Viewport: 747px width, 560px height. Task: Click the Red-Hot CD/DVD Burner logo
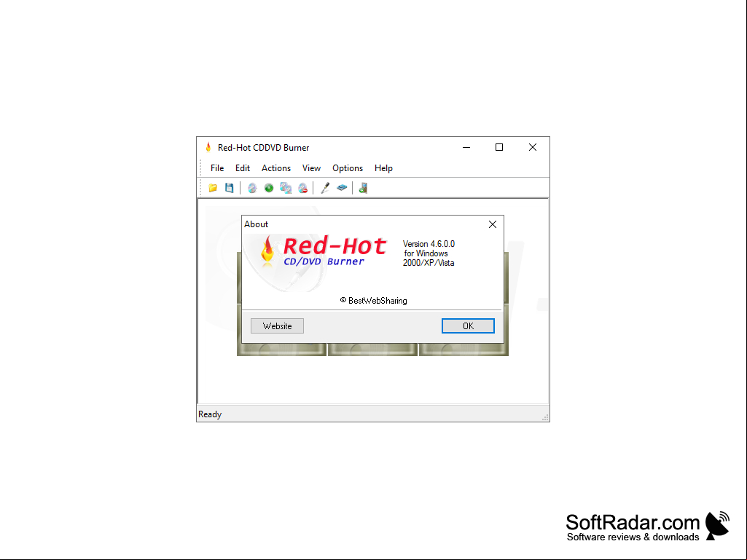tap(324, 251)
